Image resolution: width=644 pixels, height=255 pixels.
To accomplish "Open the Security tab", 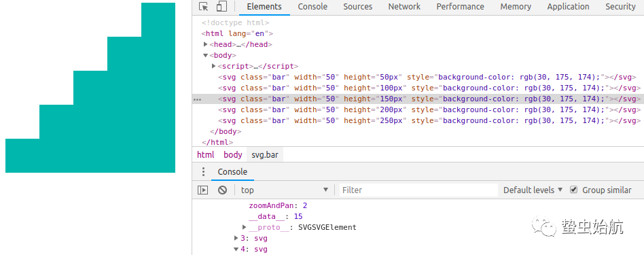I will click(620, 7).
